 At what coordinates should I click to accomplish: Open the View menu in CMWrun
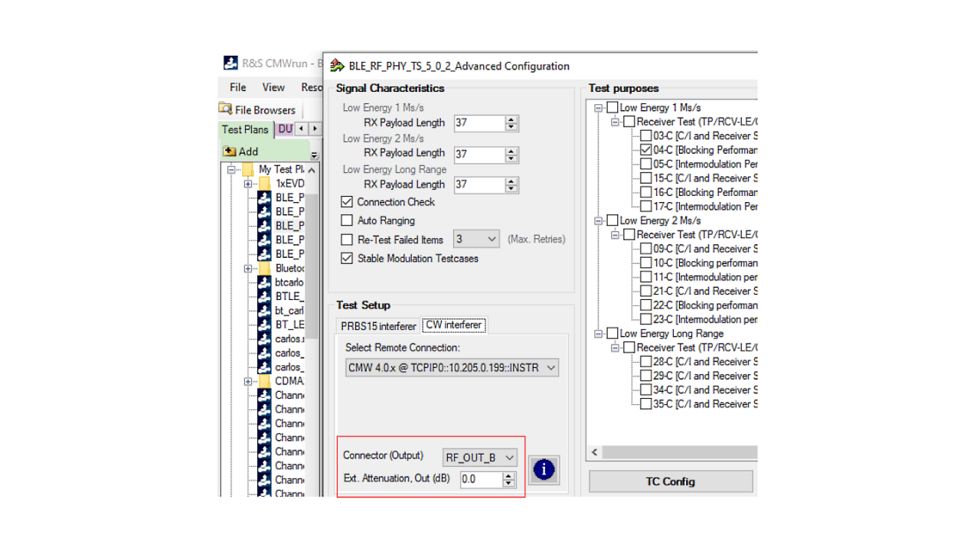click(x=273, y=87)
